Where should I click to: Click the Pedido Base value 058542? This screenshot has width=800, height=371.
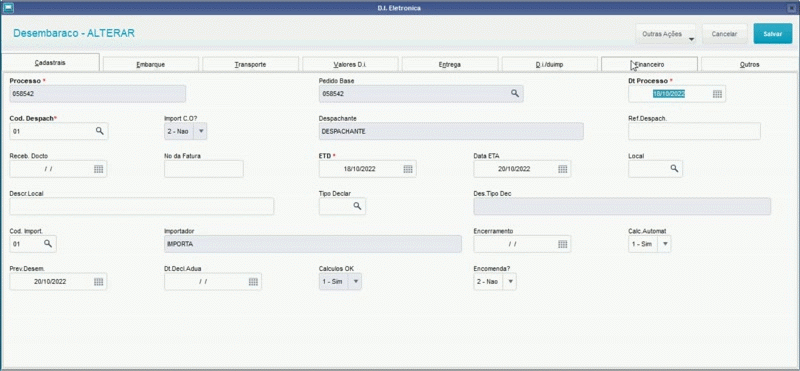pyautogui.click(x=333, y=94)
